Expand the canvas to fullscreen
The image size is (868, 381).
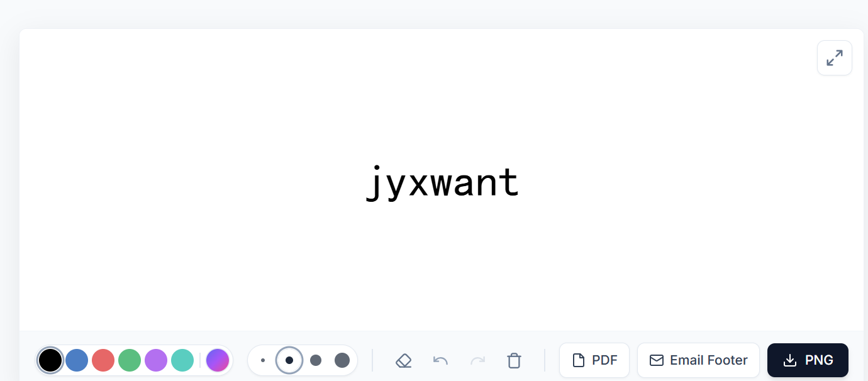tap(835, 58)
